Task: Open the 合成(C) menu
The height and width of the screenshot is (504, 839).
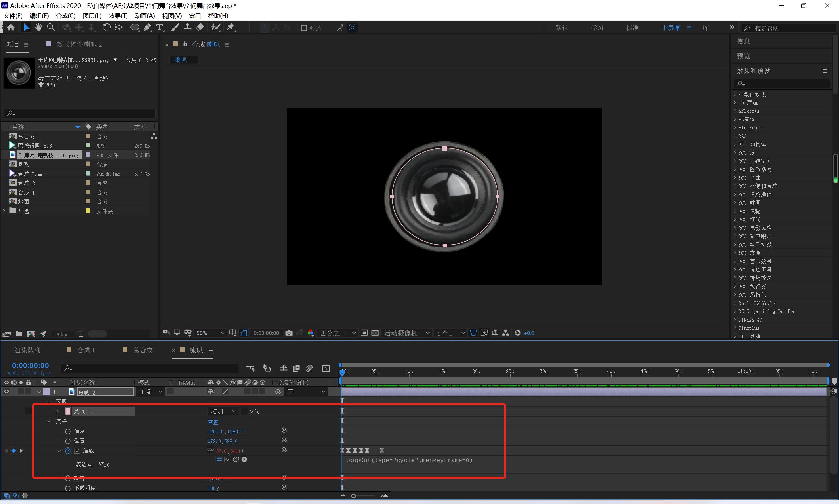Action: click(66, 16)
